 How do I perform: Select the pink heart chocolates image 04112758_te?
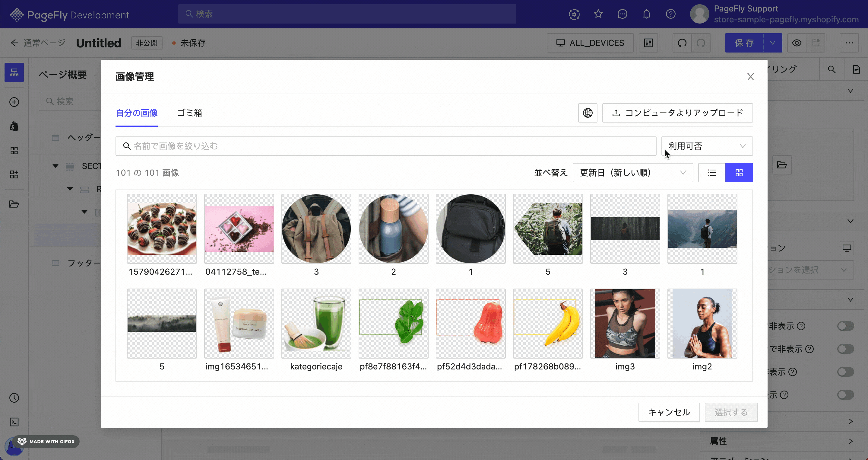(x=239, y=229)
